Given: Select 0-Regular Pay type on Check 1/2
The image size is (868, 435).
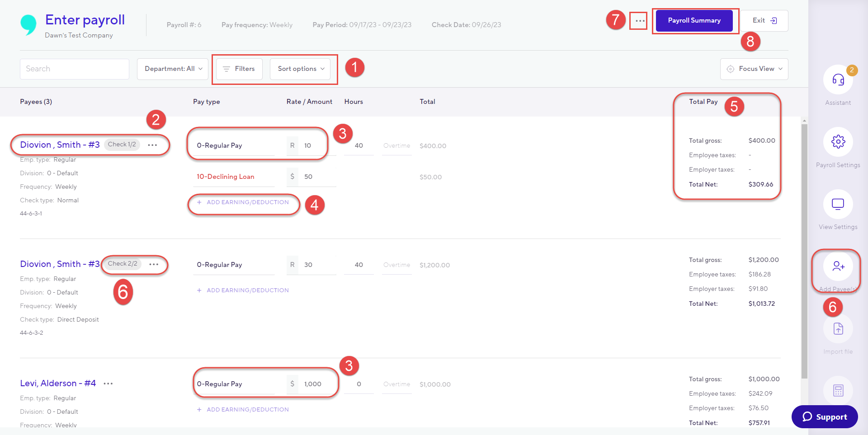Looking at the screenshot, I should [234, 145].
